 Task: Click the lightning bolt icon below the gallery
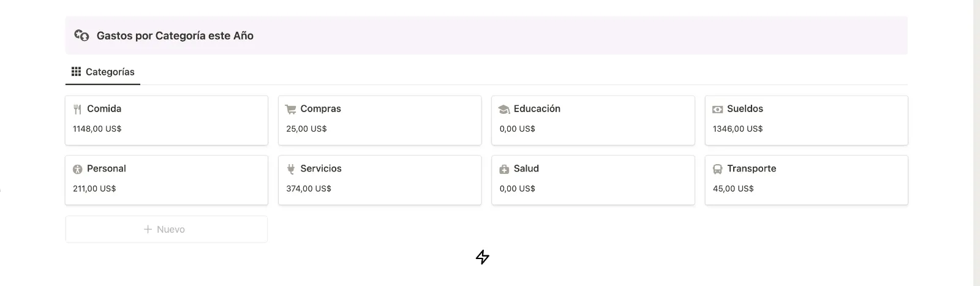(x=483, y=257)
